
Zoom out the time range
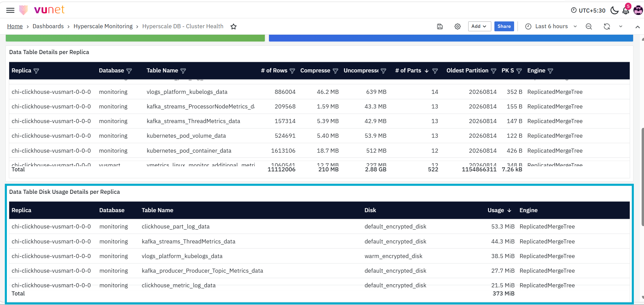589,27
